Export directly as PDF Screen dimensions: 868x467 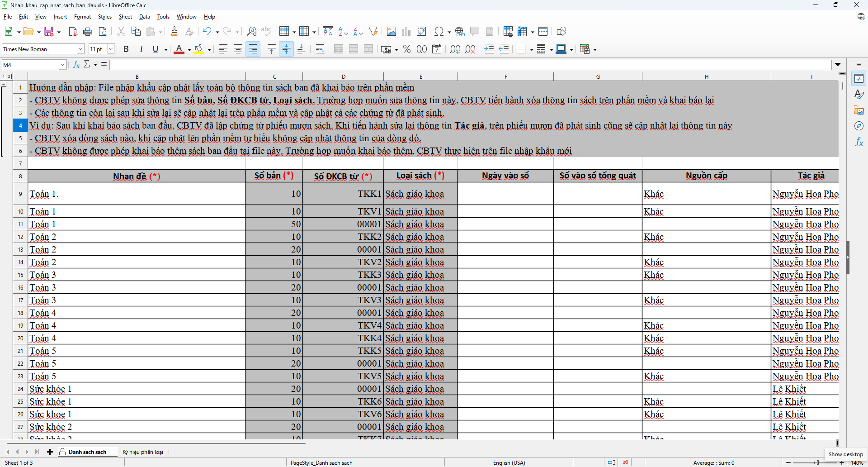click(73, 31)
